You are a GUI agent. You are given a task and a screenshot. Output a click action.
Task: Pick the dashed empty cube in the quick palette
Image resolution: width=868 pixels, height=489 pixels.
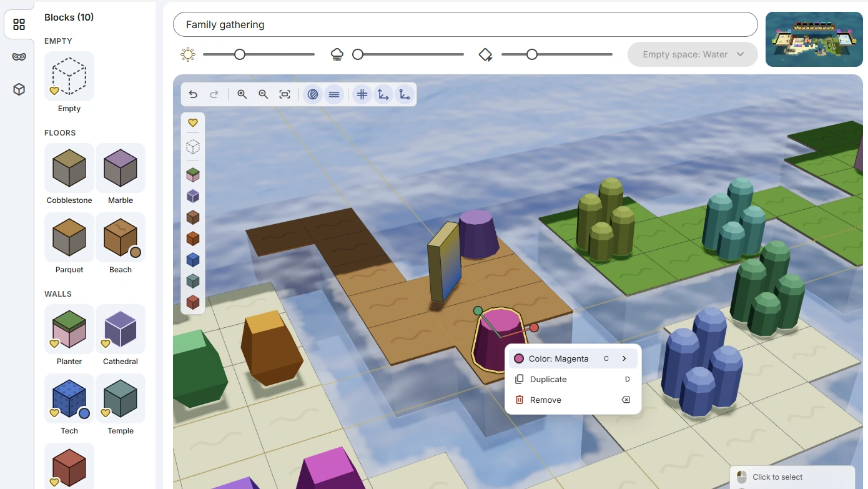coord(193,147)
